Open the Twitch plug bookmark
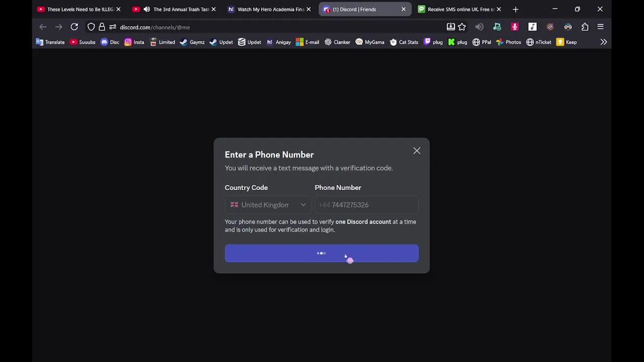 [433, 42]
